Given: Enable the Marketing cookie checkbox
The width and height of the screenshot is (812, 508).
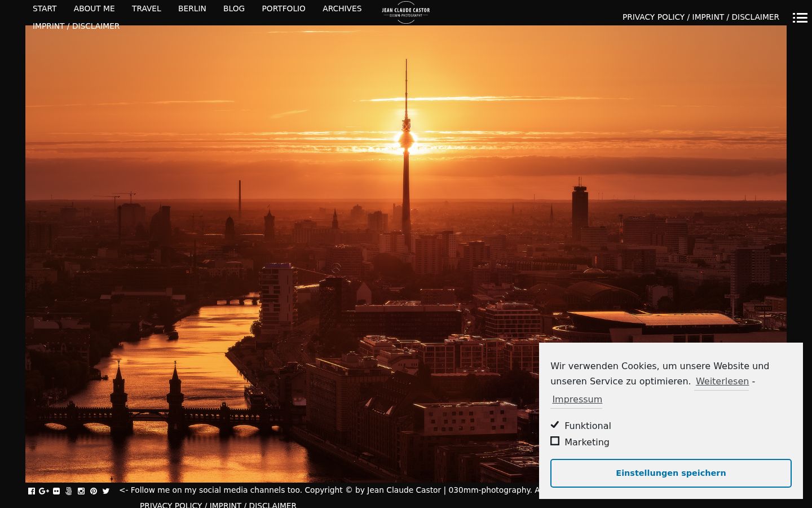Looking at the screenshot, I should (555, 441).
